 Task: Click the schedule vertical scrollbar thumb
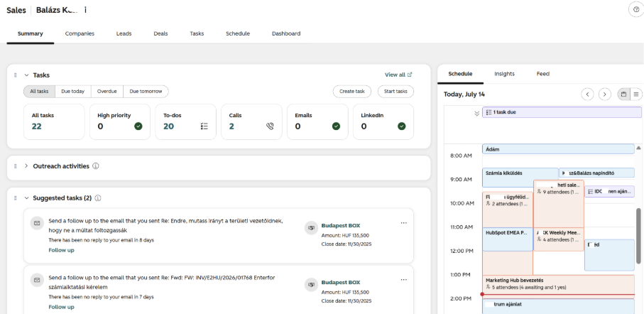coord(638,235)
